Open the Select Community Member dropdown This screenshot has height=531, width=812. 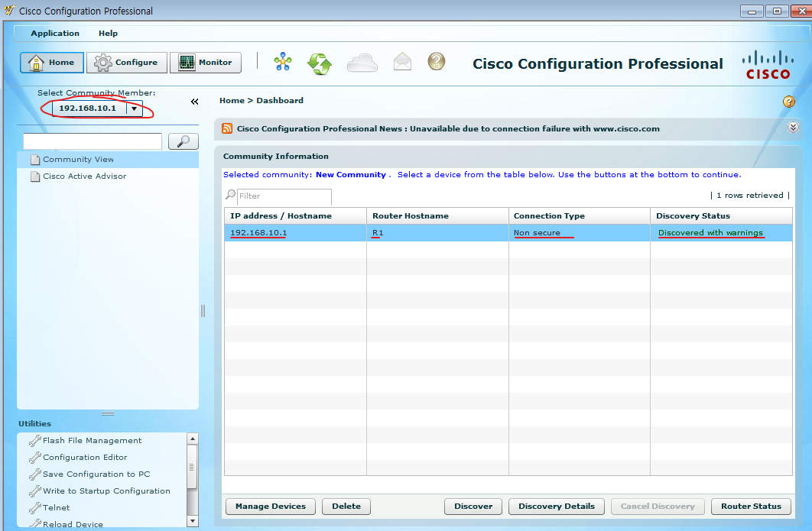point(134,108)
